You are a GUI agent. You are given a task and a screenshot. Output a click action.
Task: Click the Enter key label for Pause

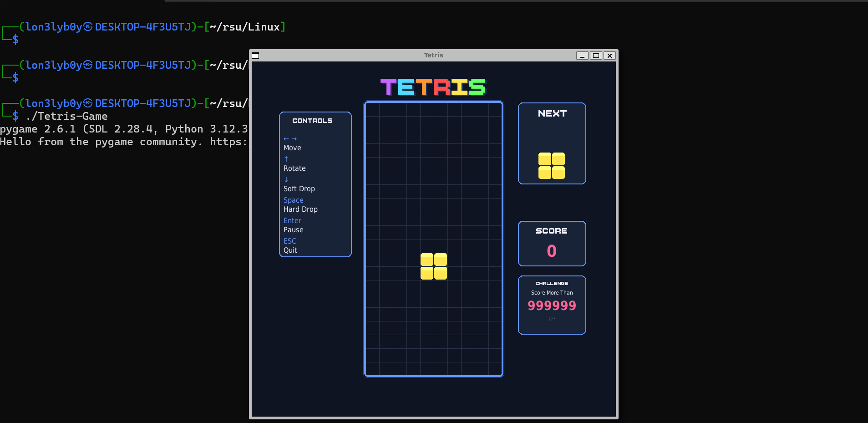[292, 221]
